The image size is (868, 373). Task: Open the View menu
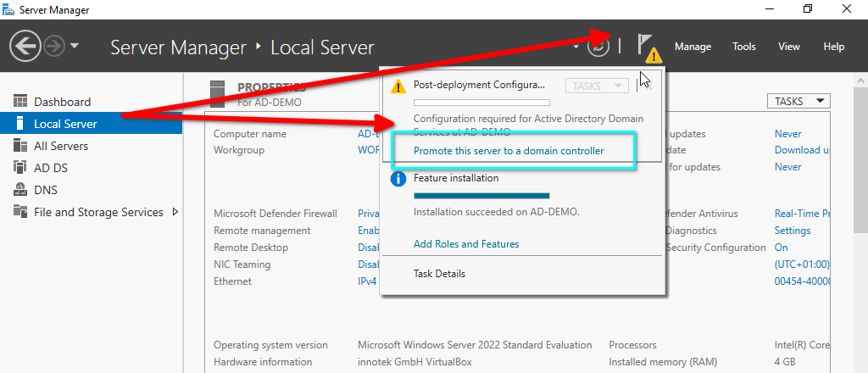[788, 47]
